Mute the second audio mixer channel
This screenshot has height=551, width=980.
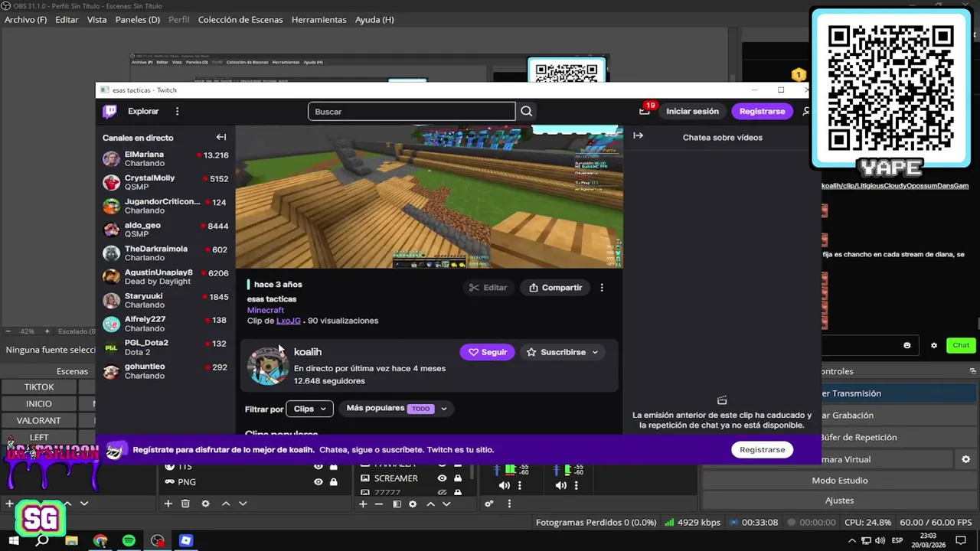tap(561, 485)
